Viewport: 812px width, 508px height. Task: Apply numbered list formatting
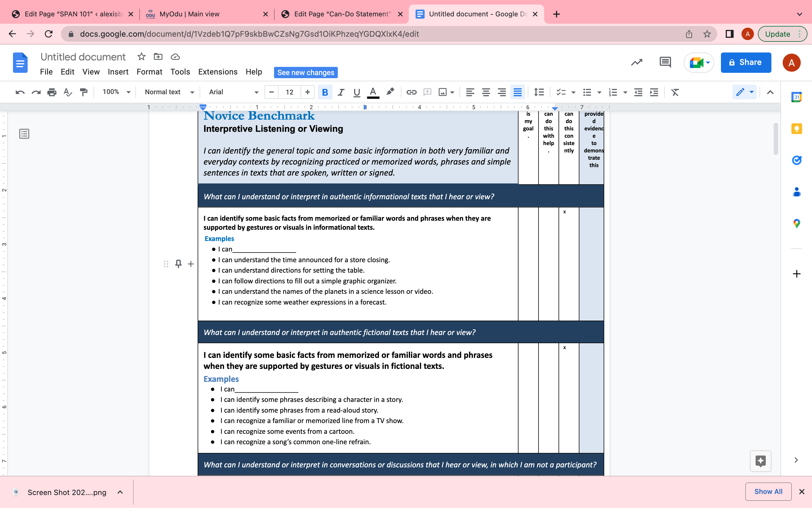coord(613,92)
